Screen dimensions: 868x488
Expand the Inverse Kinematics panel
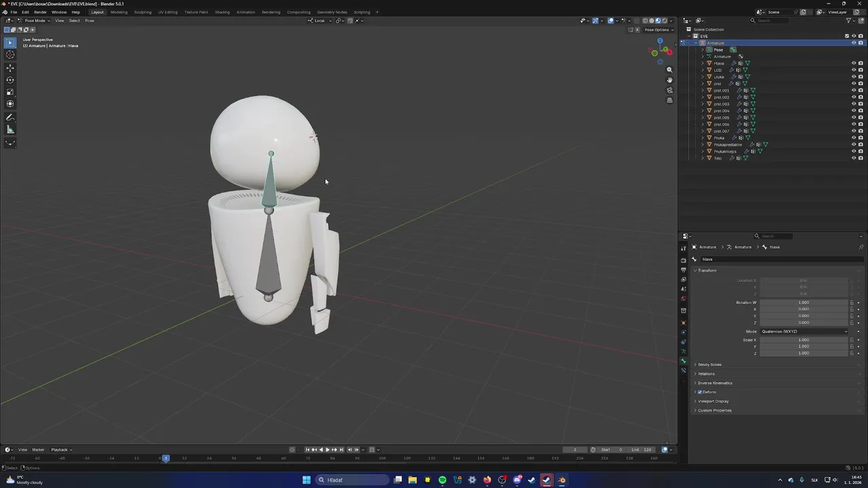[x=715, y=383]
